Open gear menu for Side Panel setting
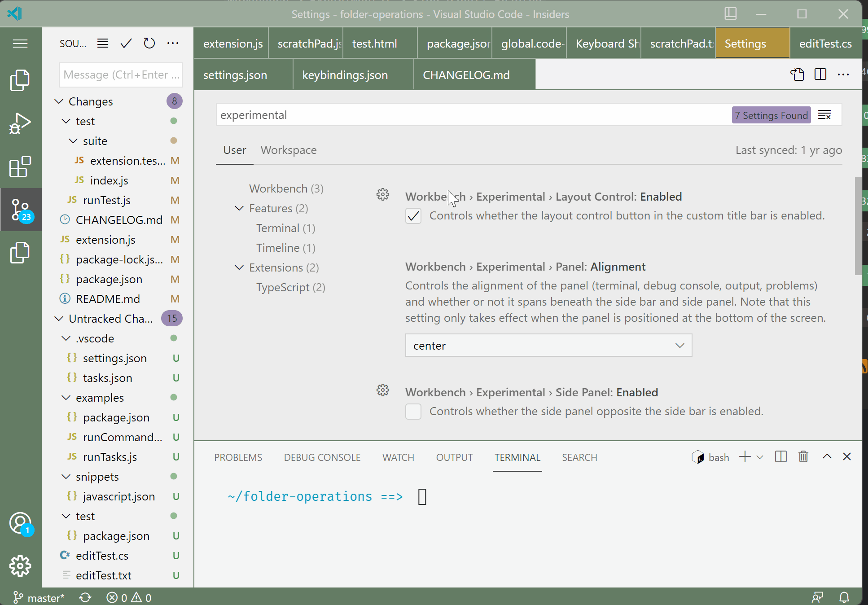 coord(383,390)
